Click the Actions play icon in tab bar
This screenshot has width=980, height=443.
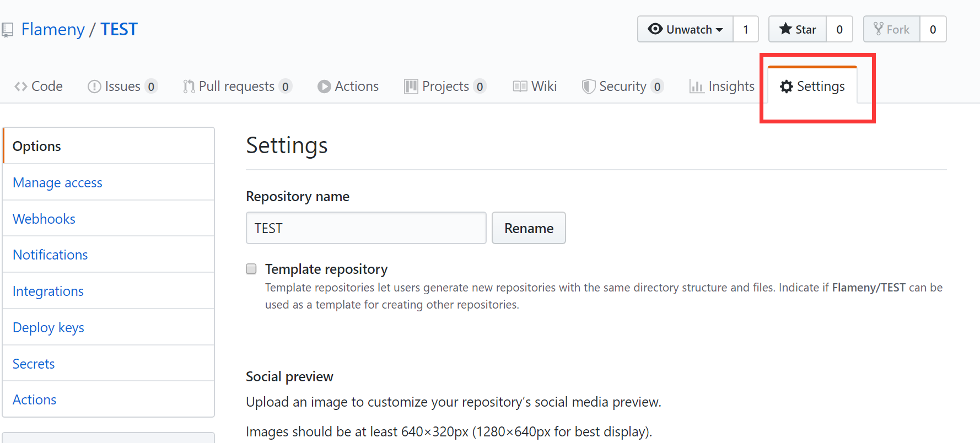(x=324, y=87)
